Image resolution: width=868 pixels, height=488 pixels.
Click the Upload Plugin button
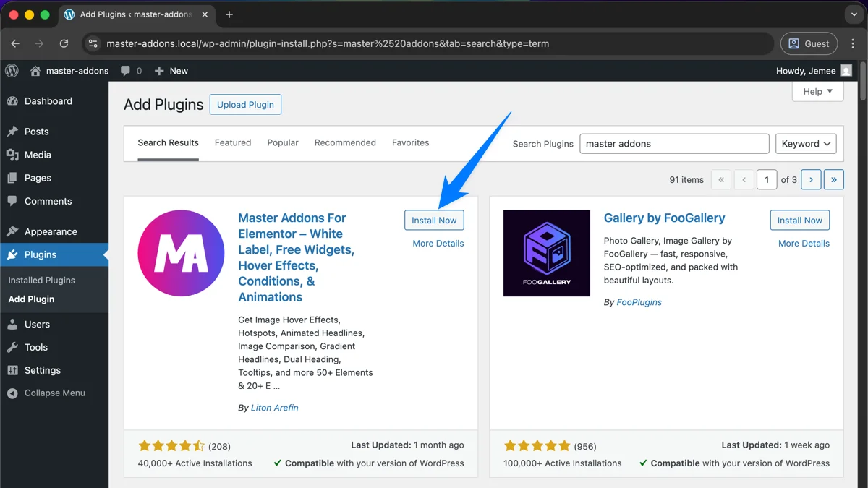coord(245,104)
